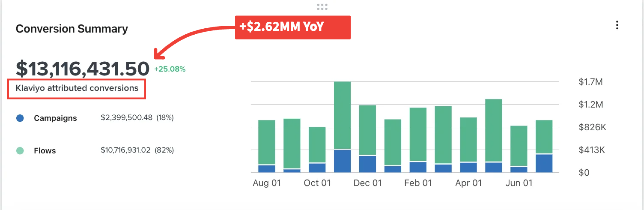Click the Apr 01 axis label
644x210 pixels.
(468, 183)
